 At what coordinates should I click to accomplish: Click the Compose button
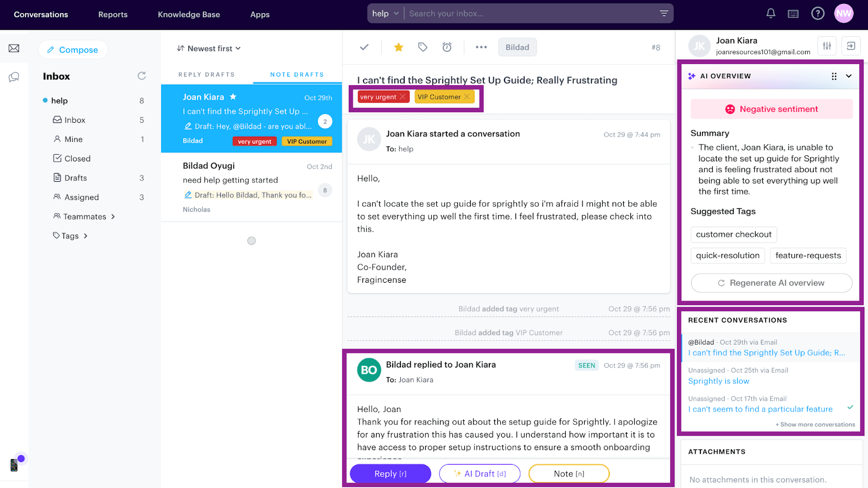pyautogui.click(x=73, y=49)
